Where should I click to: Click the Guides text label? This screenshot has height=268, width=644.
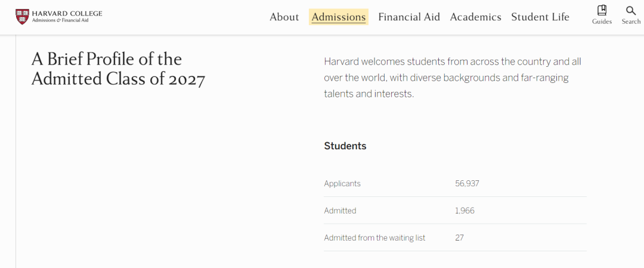(x=602, y=21)
